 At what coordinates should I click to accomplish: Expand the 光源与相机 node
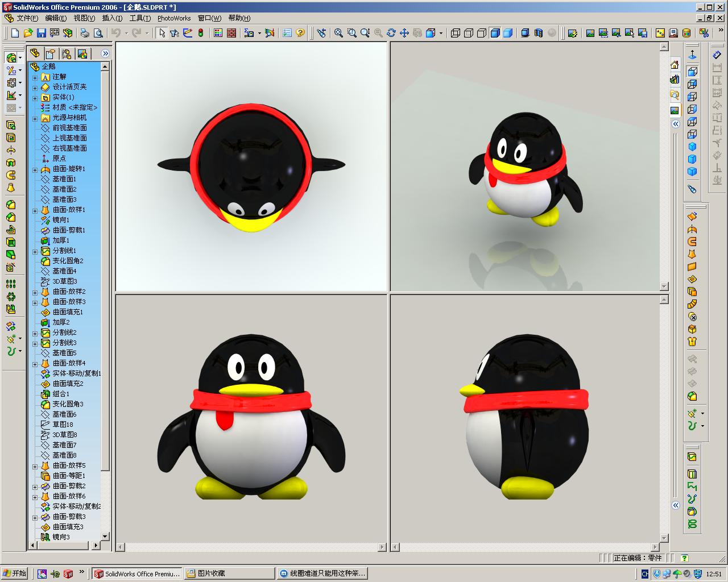tap(35, 118)
